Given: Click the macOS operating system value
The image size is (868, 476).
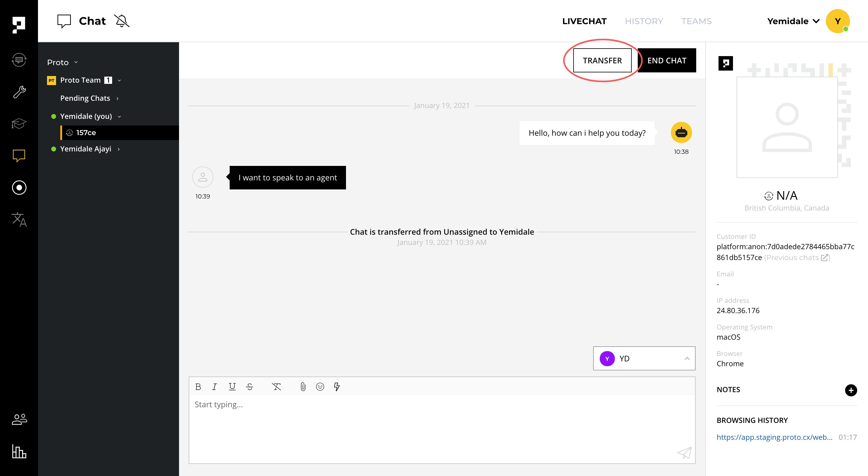Looking at the screenshot, I should pos(728,337).
